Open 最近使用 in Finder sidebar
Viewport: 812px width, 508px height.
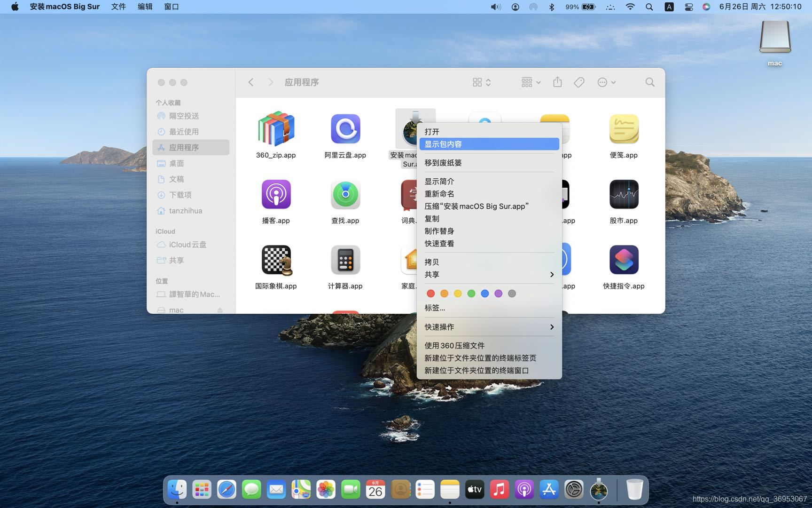(x=191, y=132)
